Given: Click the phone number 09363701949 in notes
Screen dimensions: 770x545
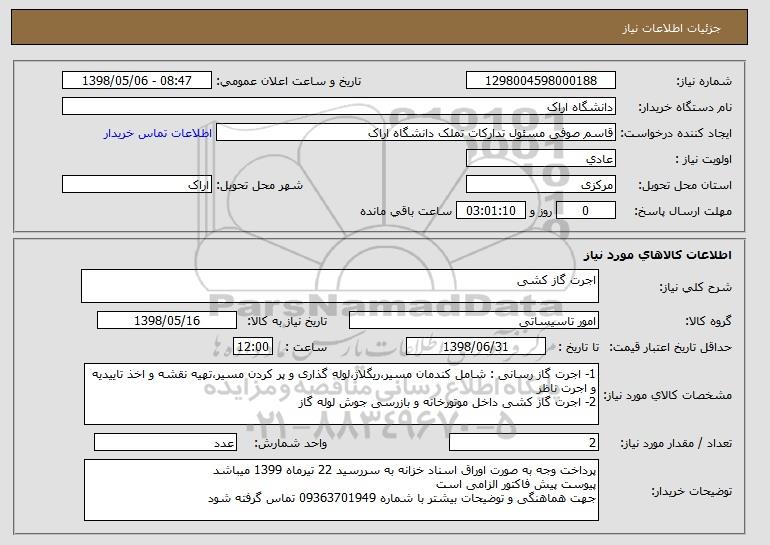Looking at the screenshot, I should coord(337,498).
